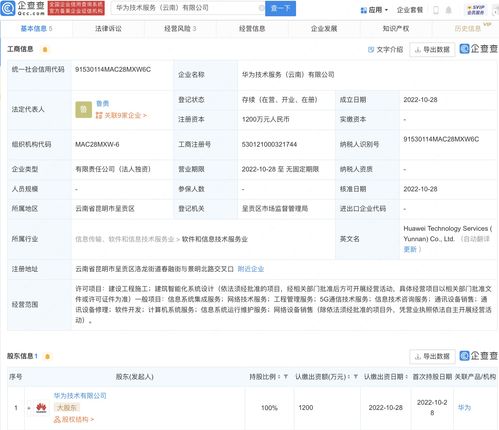Click the 大股东 tag
499x430 pixels.
pos(67,408)
